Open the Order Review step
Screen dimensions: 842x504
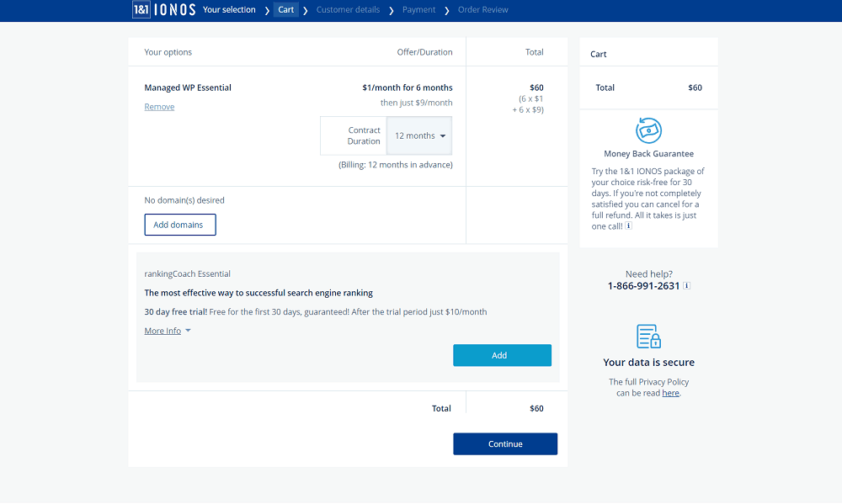point(482,9)
